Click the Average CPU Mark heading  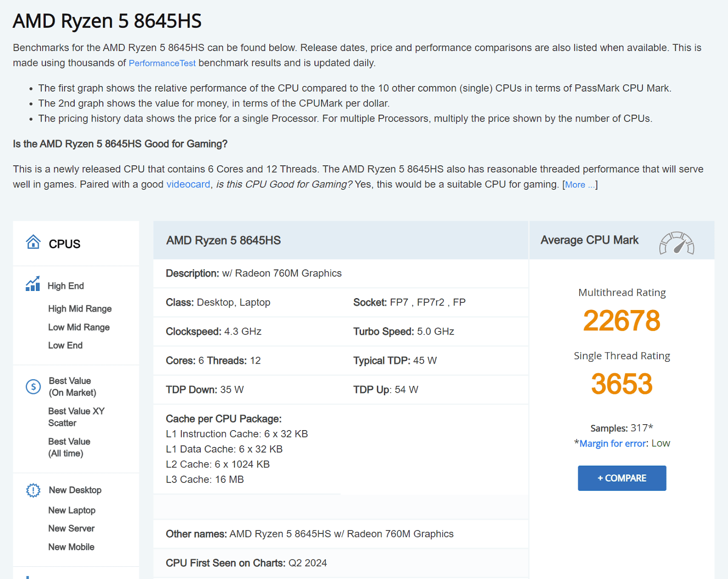589,240
